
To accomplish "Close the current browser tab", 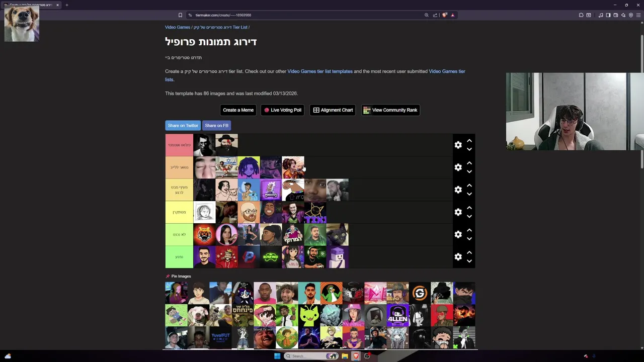I will pos(57,5).
